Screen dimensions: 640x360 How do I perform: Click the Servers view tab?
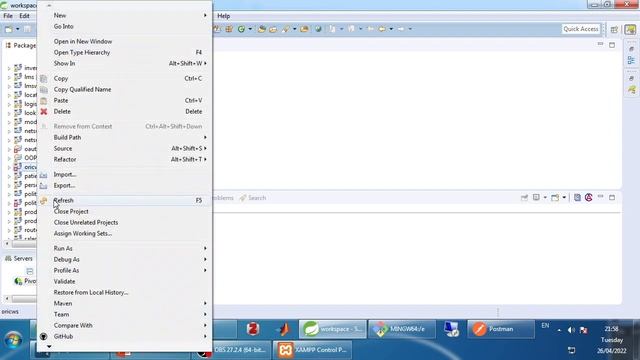pos(19,258)
